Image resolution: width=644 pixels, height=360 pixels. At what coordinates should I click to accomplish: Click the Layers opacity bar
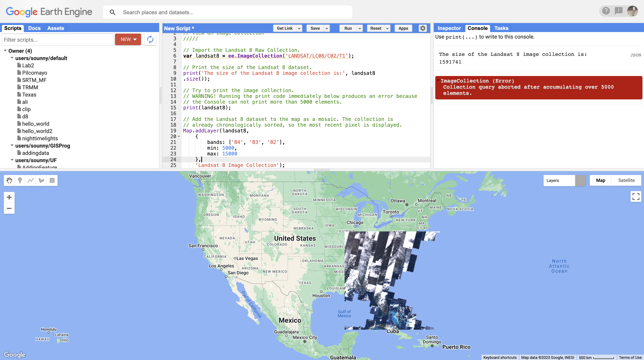pyautogui.click(x=580, y=180)
